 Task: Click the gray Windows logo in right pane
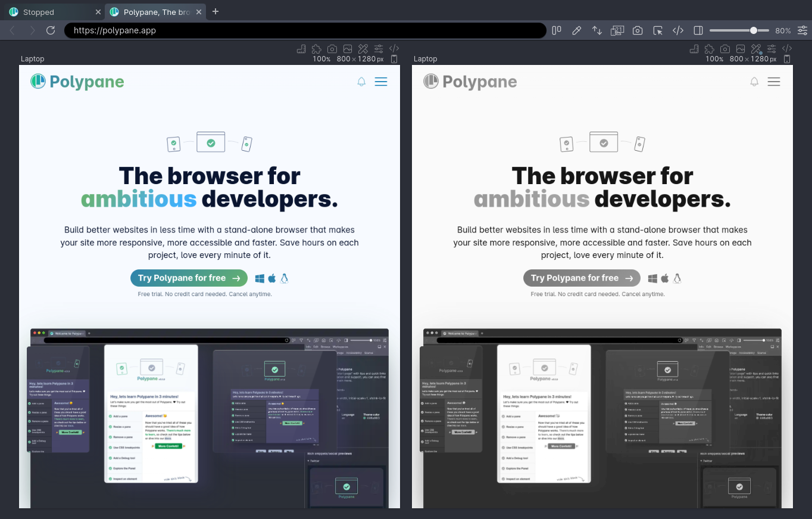[x=652, y=278]
